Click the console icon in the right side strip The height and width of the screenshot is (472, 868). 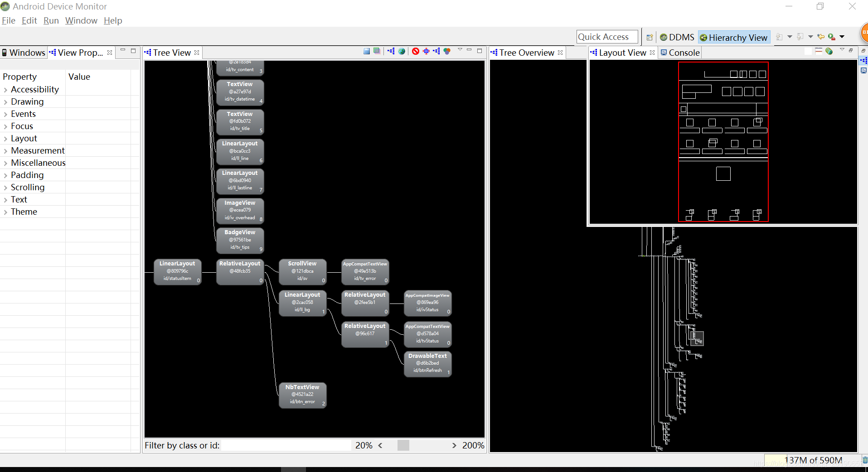(864, 71)
